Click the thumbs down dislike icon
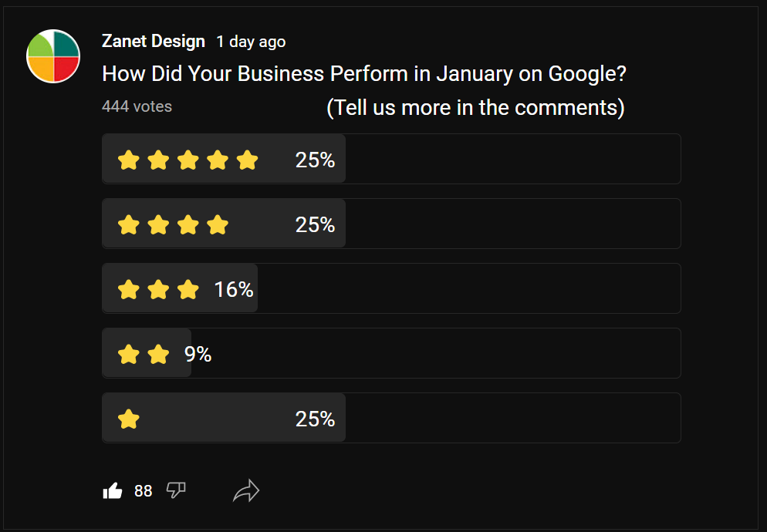767x532 pixels. coord(176,490)
